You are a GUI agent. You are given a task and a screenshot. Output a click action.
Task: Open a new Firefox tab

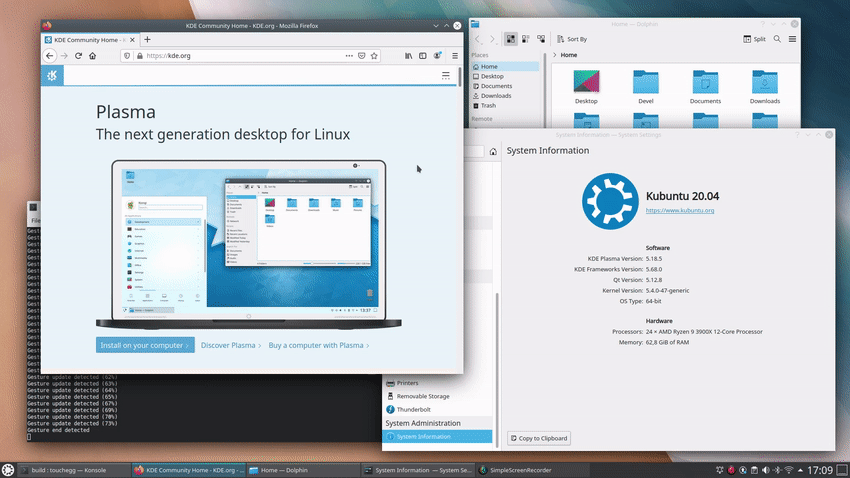[x=147, y=40]
